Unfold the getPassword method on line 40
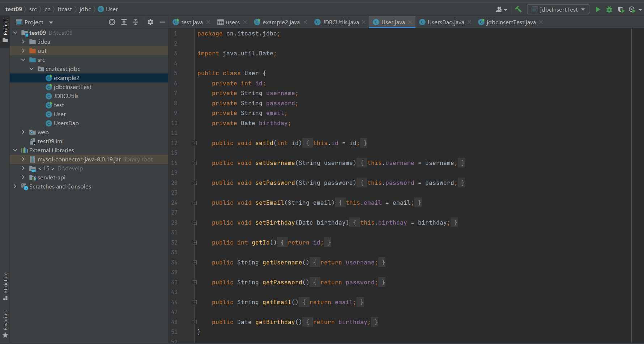The image size is (644, 344). (195, 282)
